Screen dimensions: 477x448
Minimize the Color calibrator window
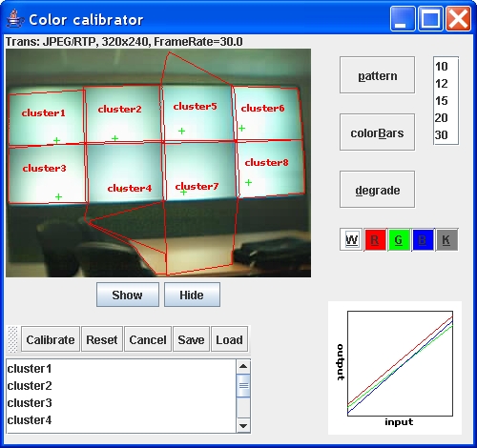[403, 19]
